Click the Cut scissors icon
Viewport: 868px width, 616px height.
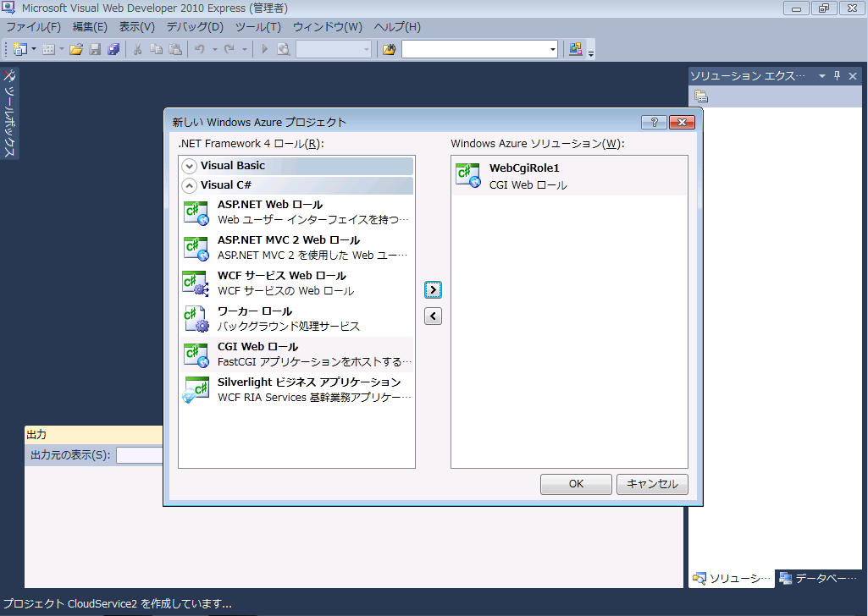[138, 49]
